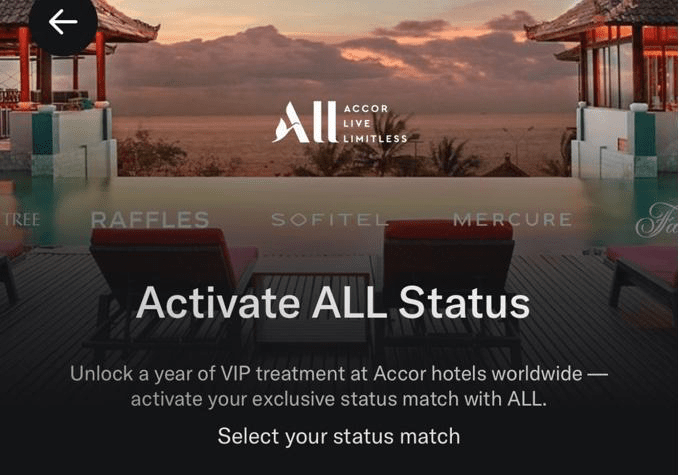Go back using the arrow button

point(63,22)
